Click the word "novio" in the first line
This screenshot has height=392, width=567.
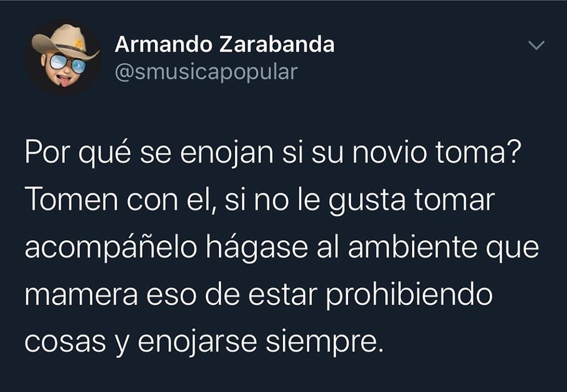[389, 152]
